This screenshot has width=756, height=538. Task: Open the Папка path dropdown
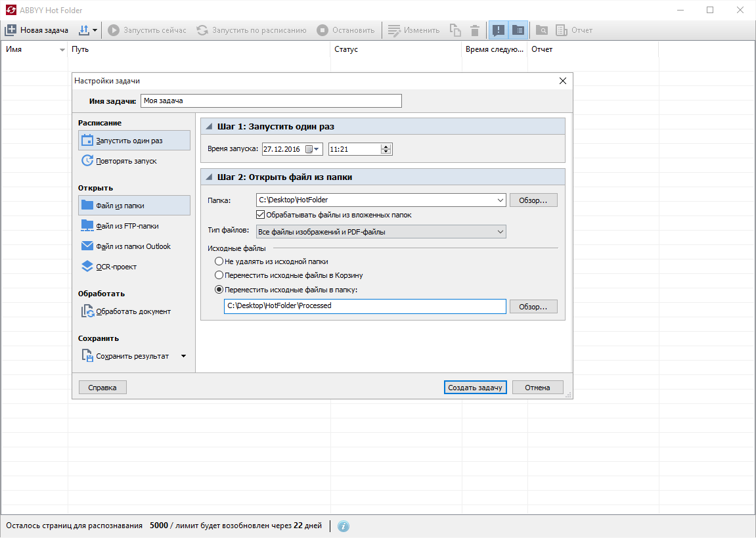(x=500, y=200)
